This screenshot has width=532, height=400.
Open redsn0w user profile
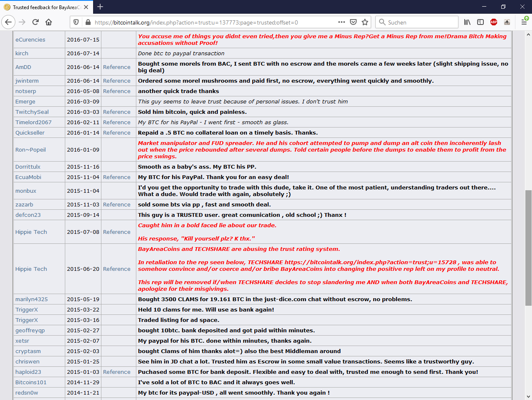(x=27, y=393)
